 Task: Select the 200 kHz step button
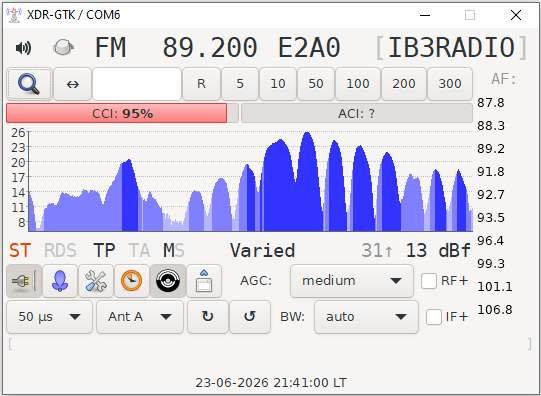(404, 84)
